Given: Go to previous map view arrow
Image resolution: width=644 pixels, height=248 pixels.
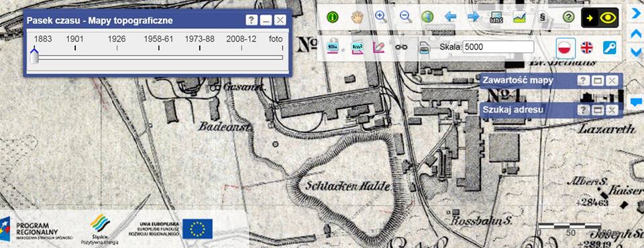Looking at the screenshot, I should click(451, 17).
